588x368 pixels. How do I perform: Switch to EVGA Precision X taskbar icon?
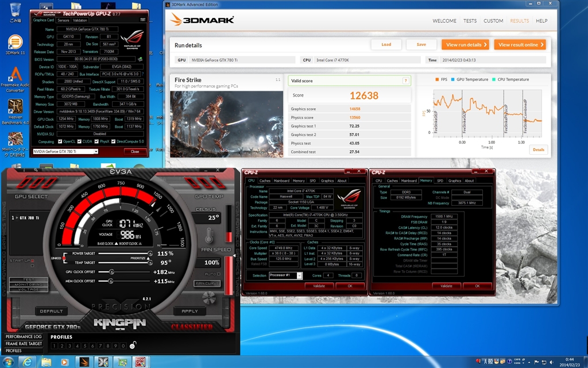click(x=103, y=362)
